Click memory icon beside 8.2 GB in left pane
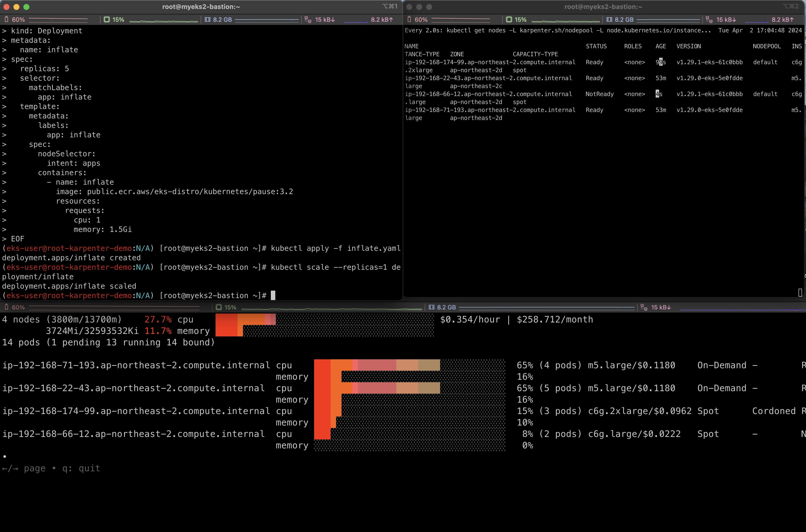The width and height of the screenshot is (806, 532). [207, 19]
